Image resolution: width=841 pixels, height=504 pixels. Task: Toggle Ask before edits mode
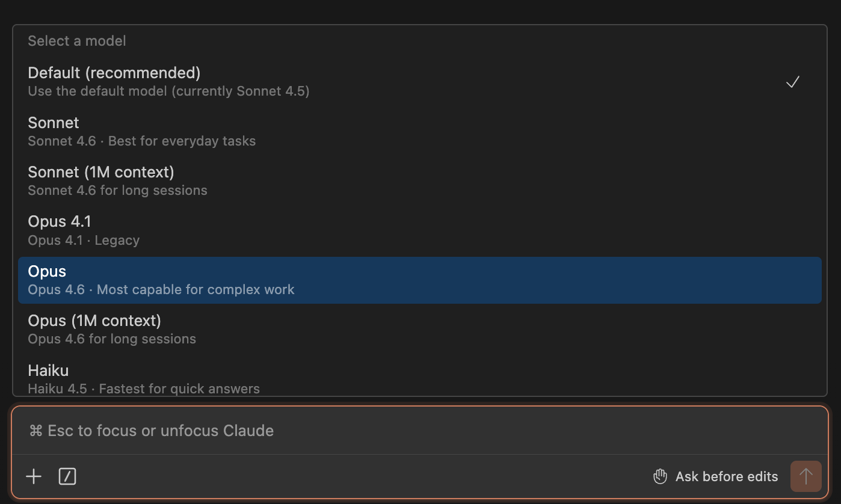tap(715, 476)
